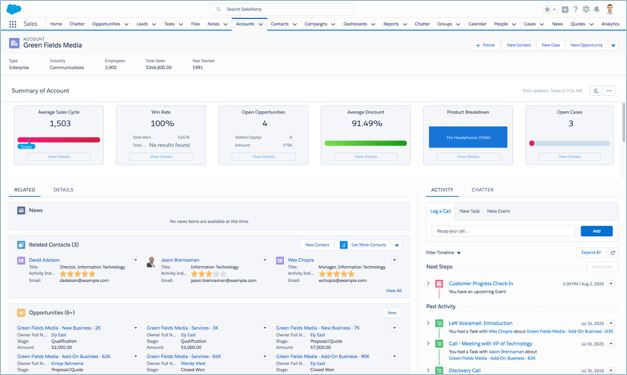Click the Recap your call input
627x375 pixels.
coord(503,231)
